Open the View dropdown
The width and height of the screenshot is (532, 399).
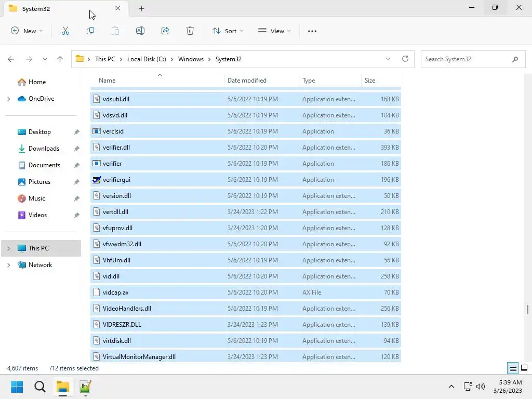coord(274,31)
